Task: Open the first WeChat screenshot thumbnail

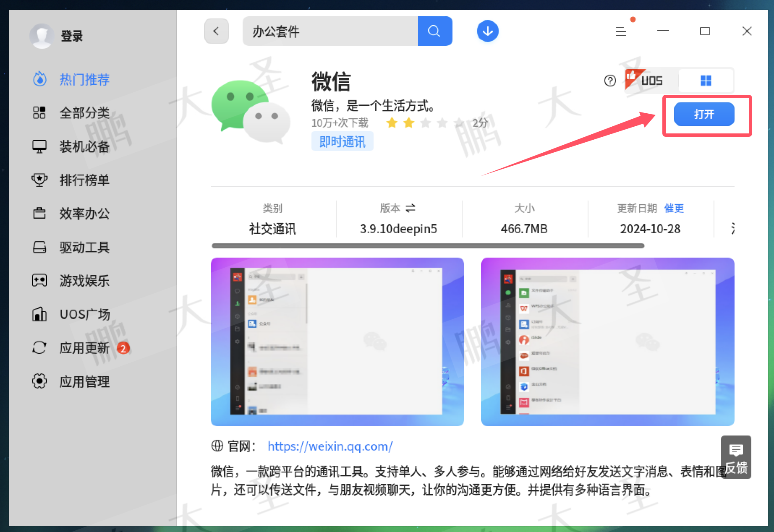Action: coord(337,342)
